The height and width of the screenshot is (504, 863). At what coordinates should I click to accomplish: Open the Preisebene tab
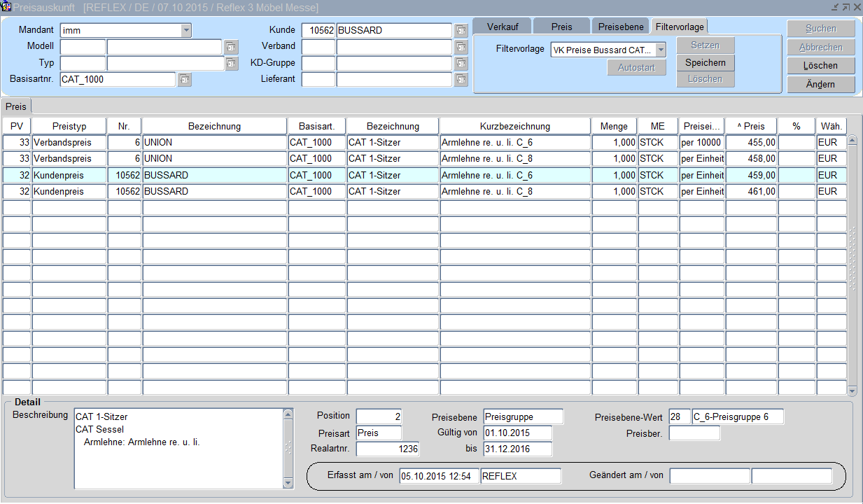click(x=621, y=27)
